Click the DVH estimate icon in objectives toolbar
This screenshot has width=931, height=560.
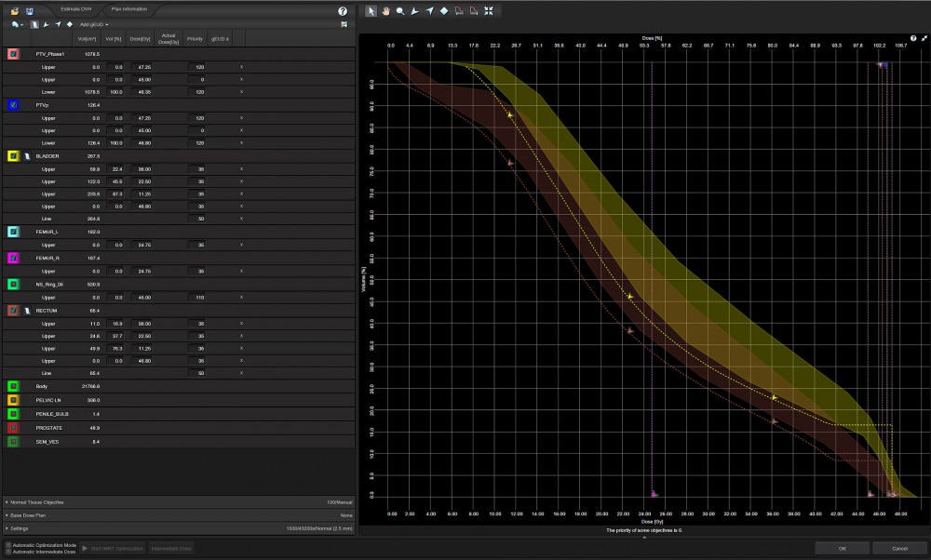[x=34, y=24]
